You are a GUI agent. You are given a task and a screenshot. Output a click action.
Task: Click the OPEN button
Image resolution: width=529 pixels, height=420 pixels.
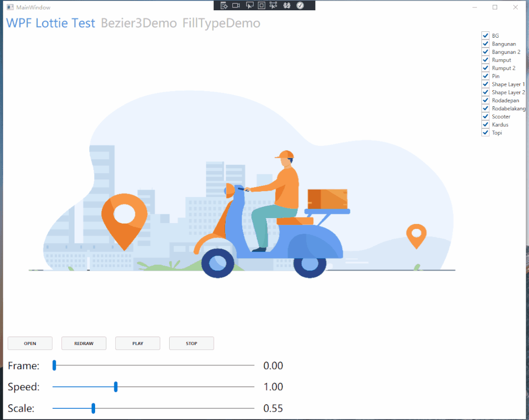tap(30, 343)
